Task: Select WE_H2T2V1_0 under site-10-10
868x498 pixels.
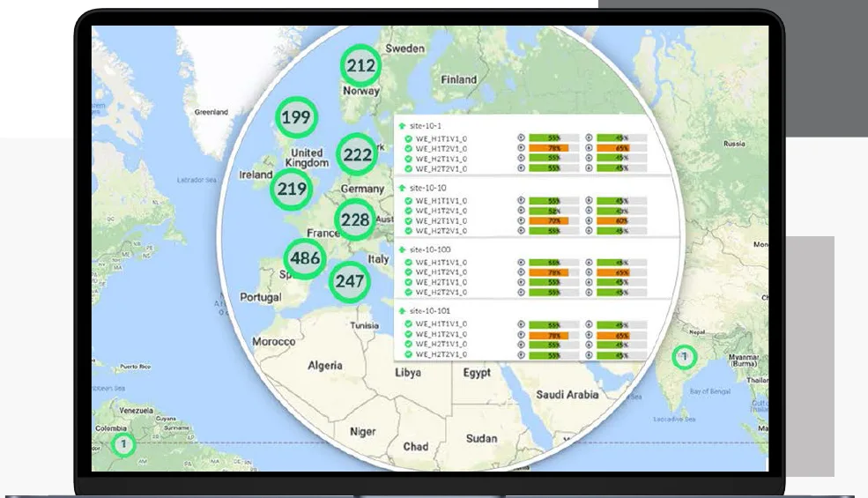Action: (441, 231)
